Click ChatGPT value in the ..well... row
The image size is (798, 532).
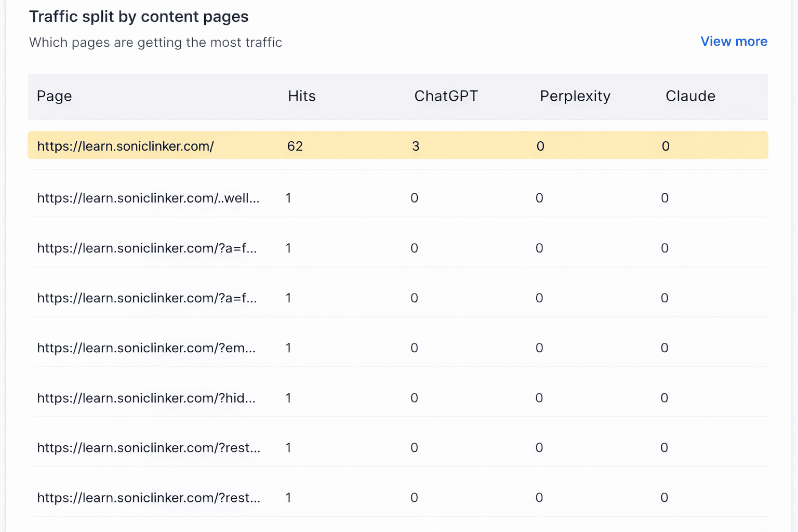414,198
